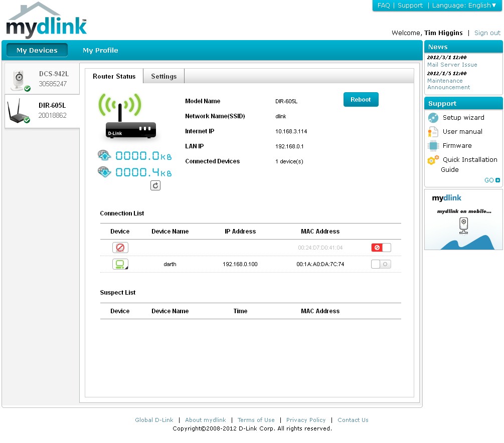This screenshot has height=443, width=504.
Task: Click the DIR-605L router icon in sidebar
Action: [19, 111]
